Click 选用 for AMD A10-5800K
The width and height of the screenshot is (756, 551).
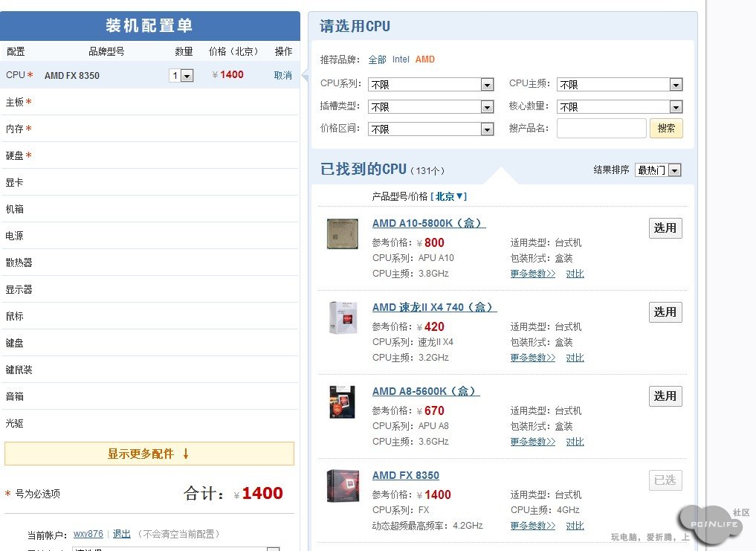click(665, 228)
